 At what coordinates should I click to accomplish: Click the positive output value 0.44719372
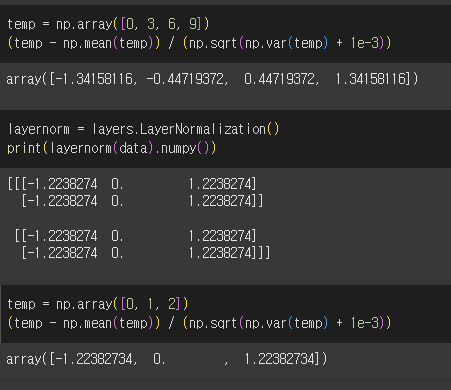click(279, 79)
